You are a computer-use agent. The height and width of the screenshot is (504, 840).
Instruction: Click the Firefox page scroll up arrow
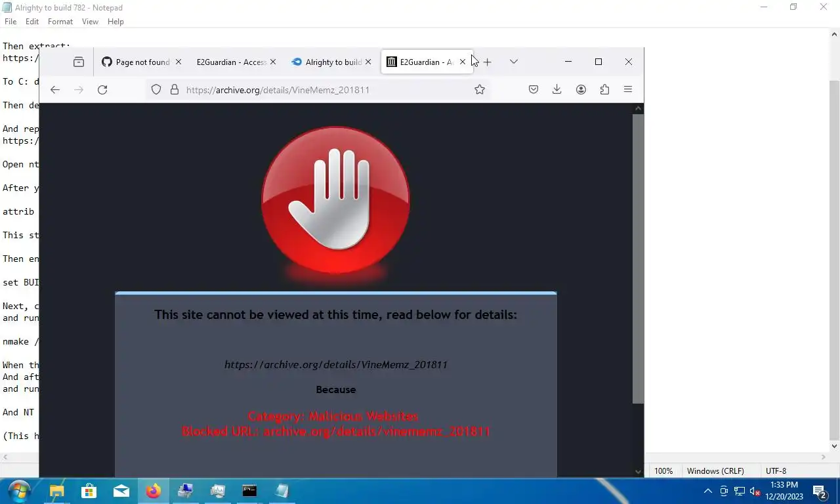tap(638, 108)
